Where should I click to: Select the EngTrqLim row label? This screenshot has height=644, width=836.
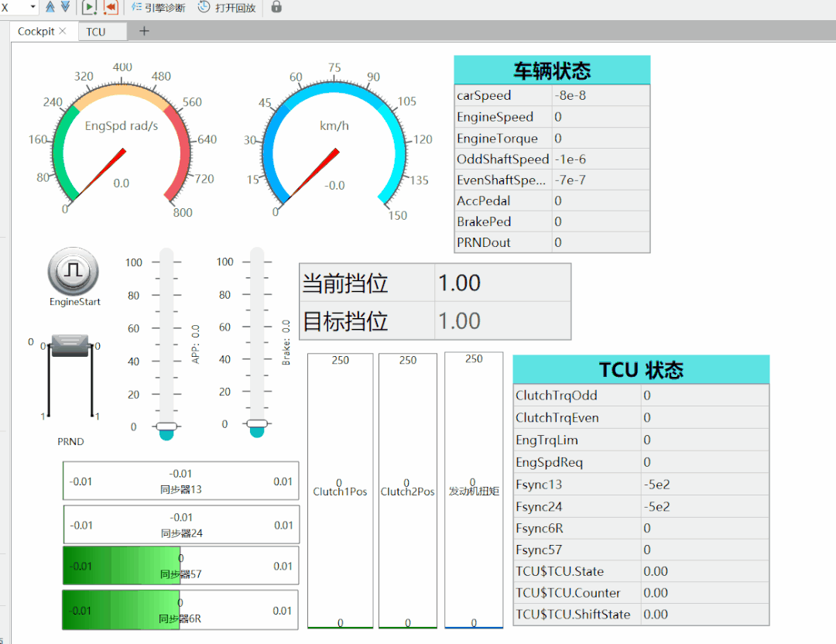click(546, 440)
